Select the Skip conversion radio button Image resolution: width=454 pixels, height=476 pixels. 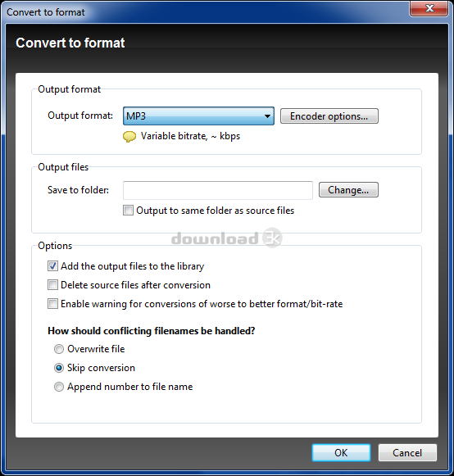(x=59, y=368)
